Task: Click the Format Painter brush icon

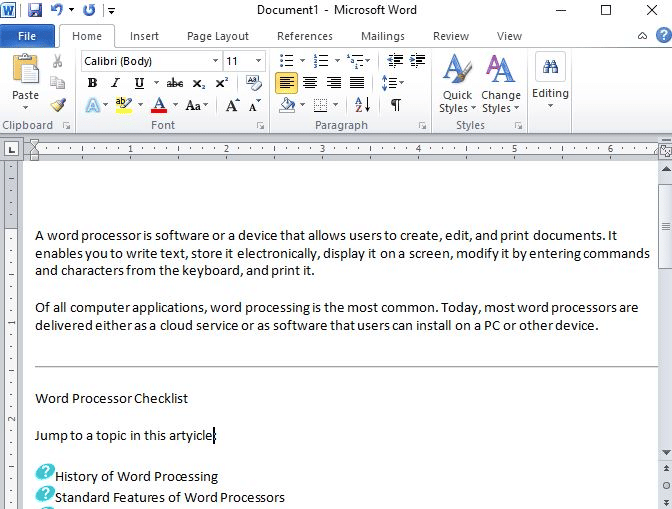Action: (58, 104)
